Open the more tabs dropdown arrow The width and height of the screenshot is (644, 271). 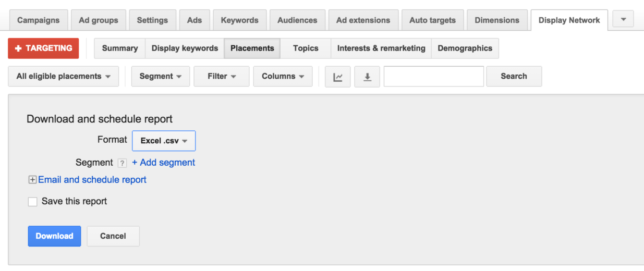(623, 20)
